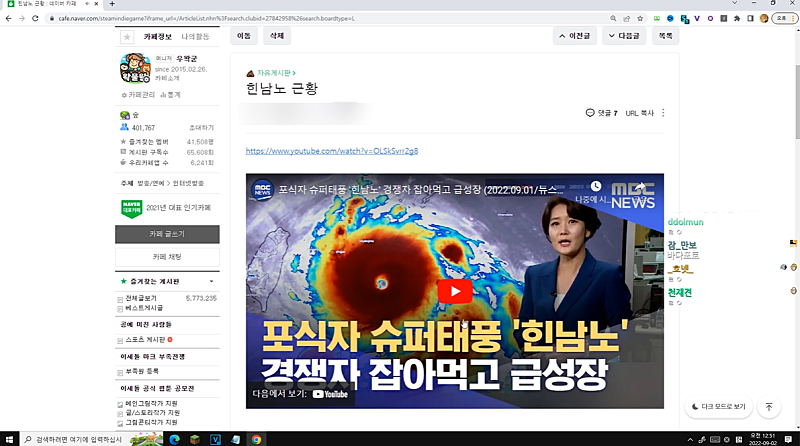The image size is (800, 446).
Task: Click NAVER 대표카페 green badge
Action: pos(131,208)
